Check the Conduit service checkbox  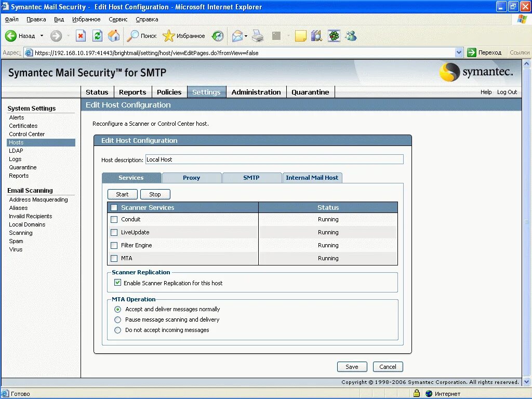[x=114, y=220]
